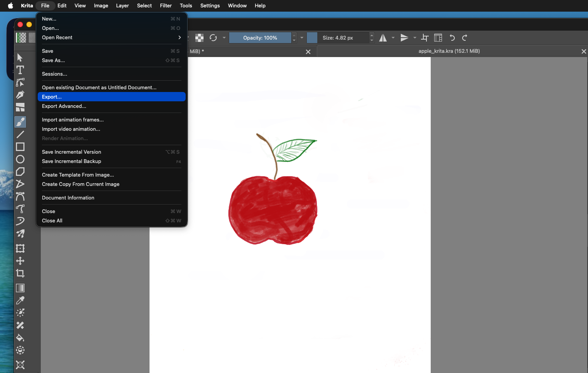The image size is (588, 373).
Task: Open dropdown arrow next to reload preset
Action: coord(224,38)
